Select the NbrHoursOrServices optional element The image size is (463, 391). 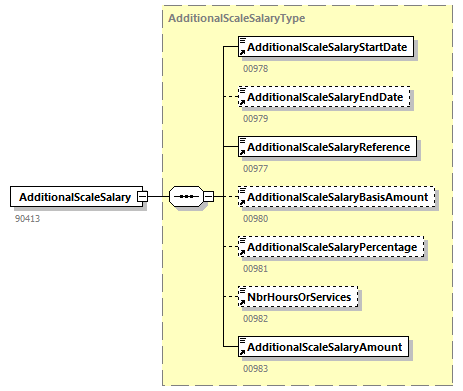pyautogui.click(x=298, y=297)
